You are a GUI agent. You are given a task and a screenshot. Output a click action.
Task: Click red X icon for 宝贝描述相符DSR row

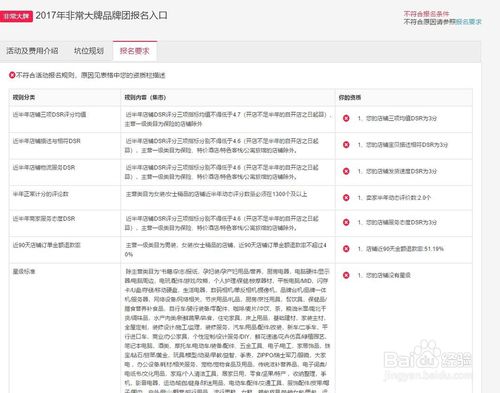[346, 145]
